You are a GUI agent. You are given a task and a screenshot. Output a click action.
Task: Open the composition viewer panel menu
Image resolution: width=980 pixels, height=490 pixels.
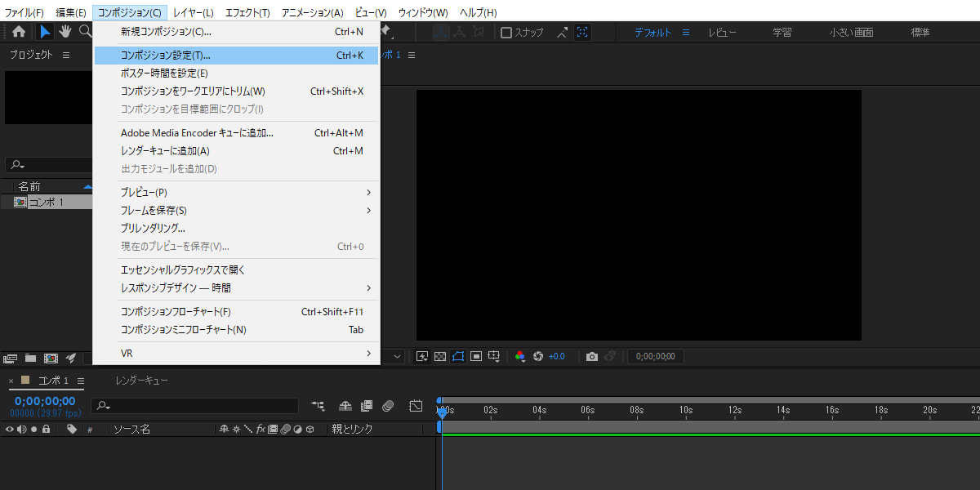pyautogui.click(x=412, y=55)
